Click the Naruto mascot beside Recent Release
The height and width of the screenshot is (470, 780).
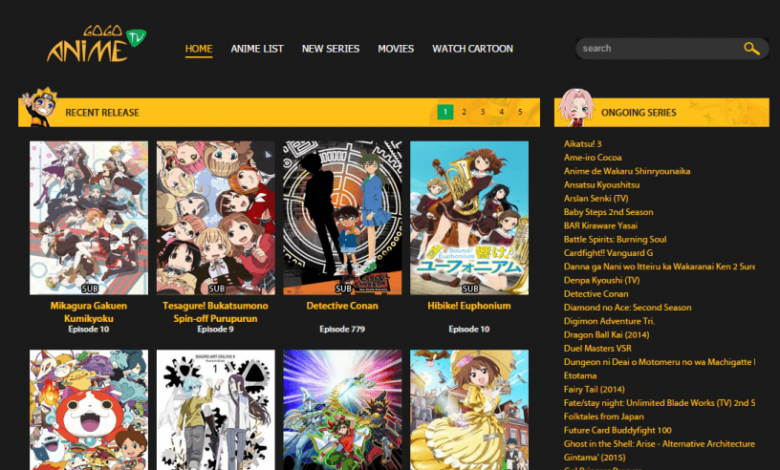tap(41, 106)
